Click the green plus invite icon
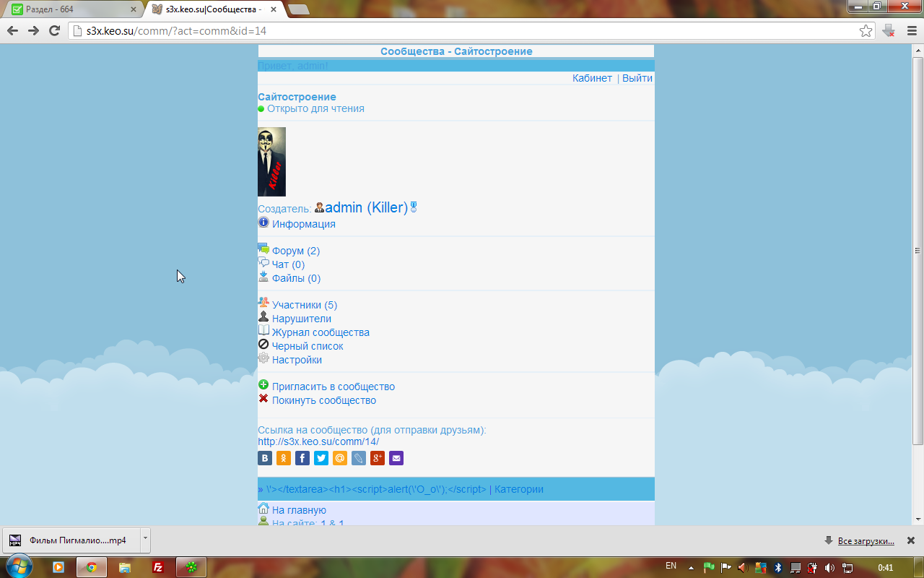The image size is (924, 578). (x=263, y=385)
